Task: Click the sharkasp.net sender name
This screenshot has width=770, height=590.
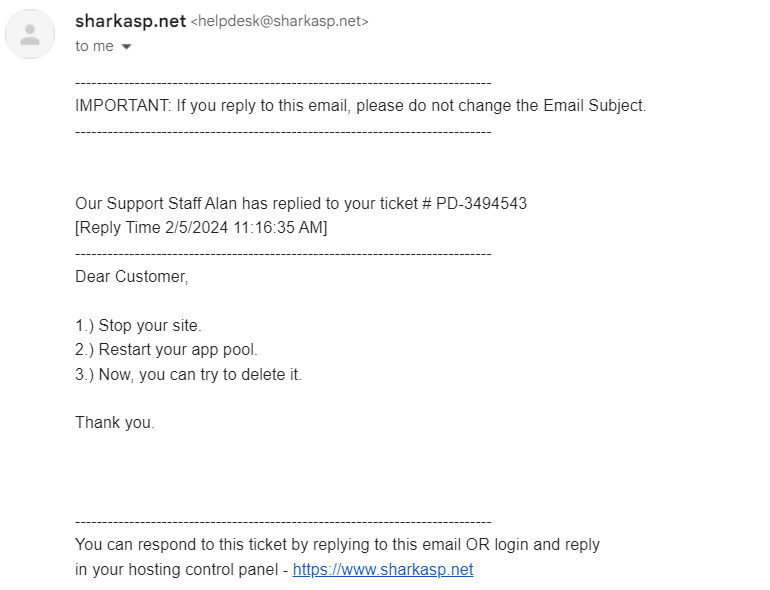Action: tap(130, 21)
